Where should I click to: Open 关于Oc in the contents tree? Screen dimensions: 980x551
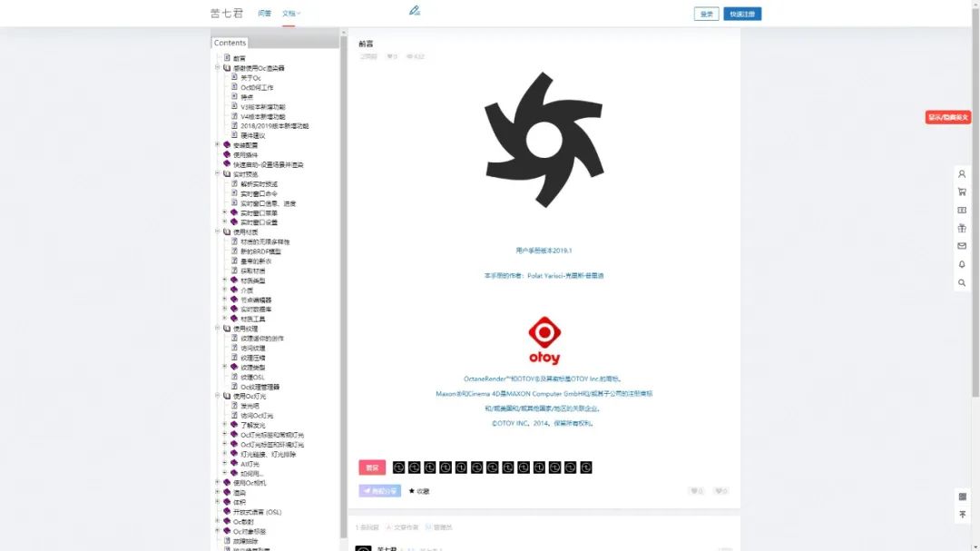(250, 78)
